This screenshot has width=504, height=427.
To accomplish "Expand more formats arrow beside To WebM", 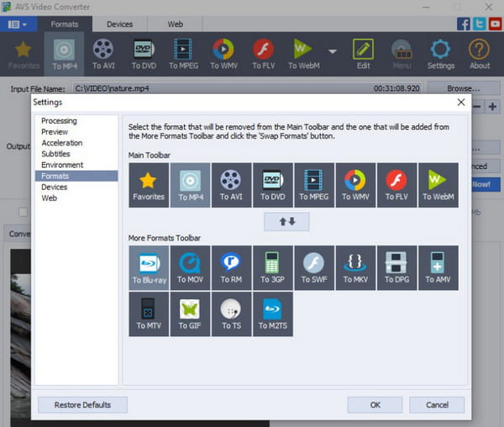I will (333, 51).
